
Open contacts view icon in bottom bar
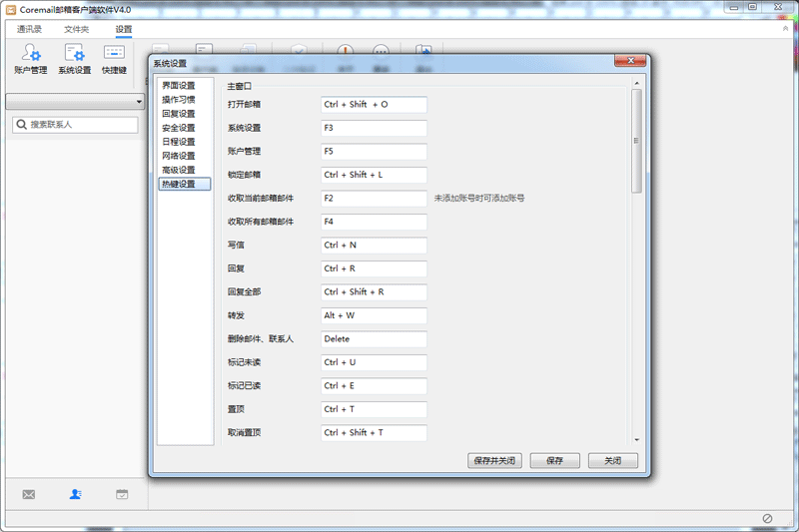pos(76,494)
